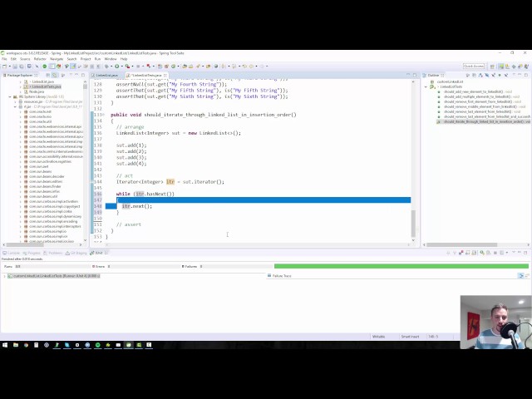Click the Open Perspective icon
Viewport: 532px width, 399px height.
[x=492, y=66]
